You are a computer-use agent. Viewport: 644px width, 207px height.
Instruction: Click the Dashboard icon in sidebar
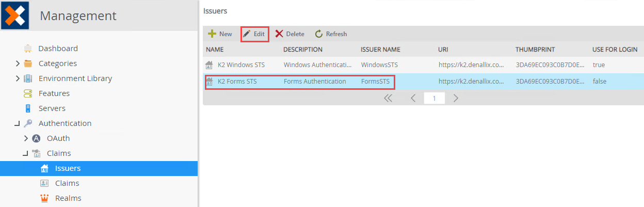[x=28, y=49]
